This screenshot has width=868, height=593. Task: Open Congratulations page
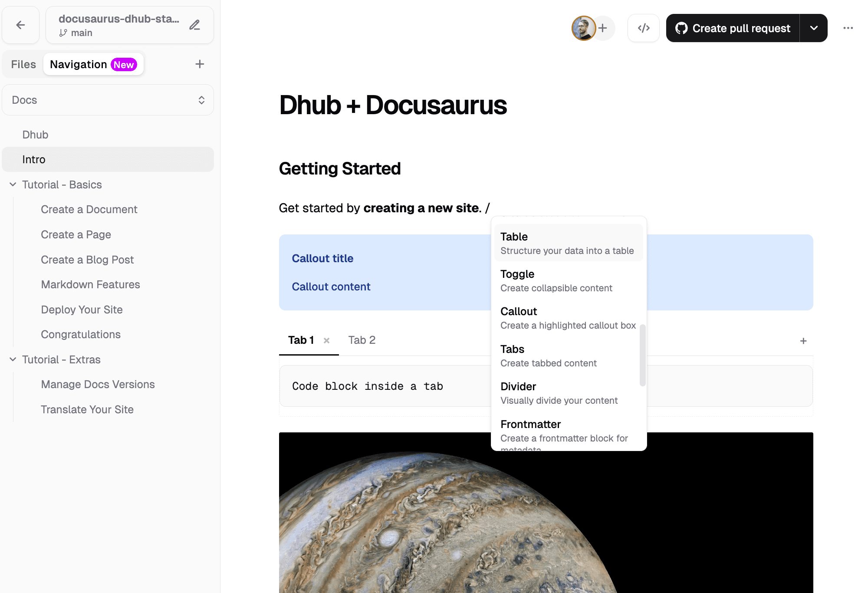pyautogui.click(x=81, y=335)
